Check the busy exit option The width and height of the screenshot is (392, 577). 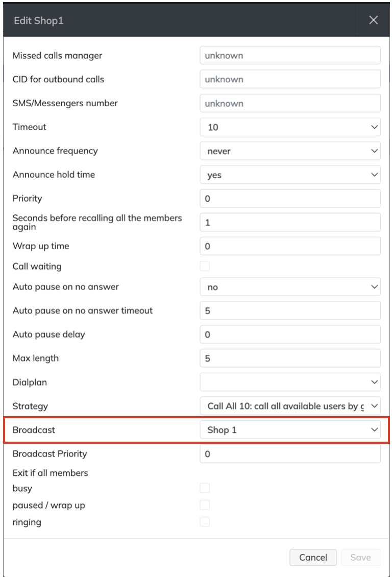click(x=205, y=488)
